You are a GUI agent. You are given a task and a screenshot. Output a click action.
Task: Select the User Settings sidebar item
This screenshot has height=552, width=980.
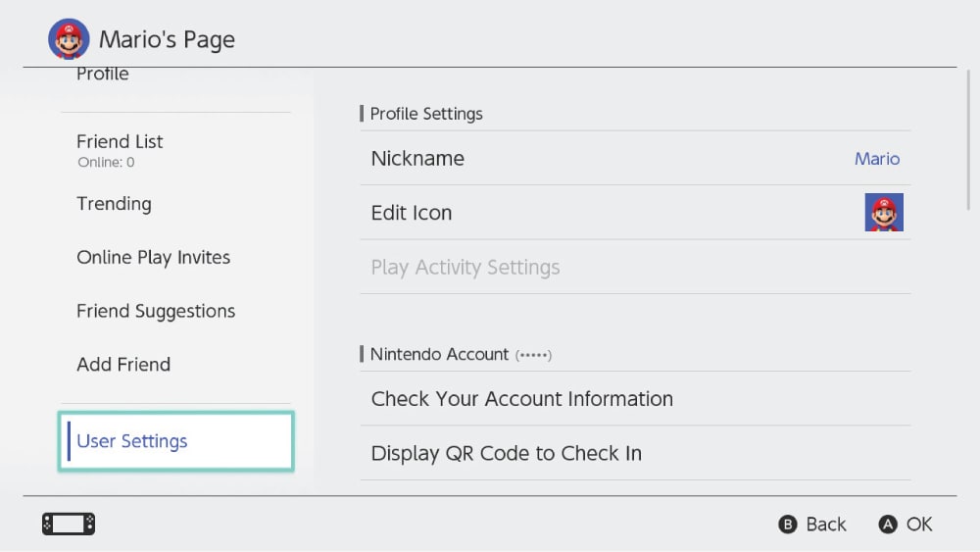175,441
